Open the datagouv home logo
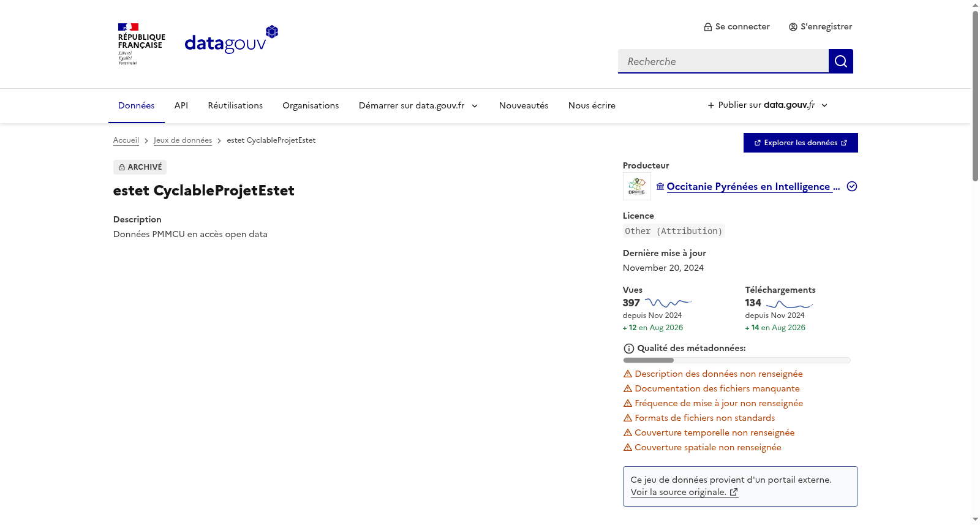The height and width of the screenshot is (525, 980). tap(232, 40)
